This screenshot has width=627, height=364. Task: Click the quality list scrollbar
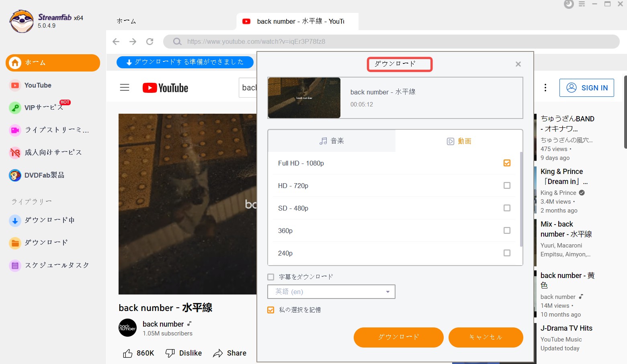pos(521,199)
